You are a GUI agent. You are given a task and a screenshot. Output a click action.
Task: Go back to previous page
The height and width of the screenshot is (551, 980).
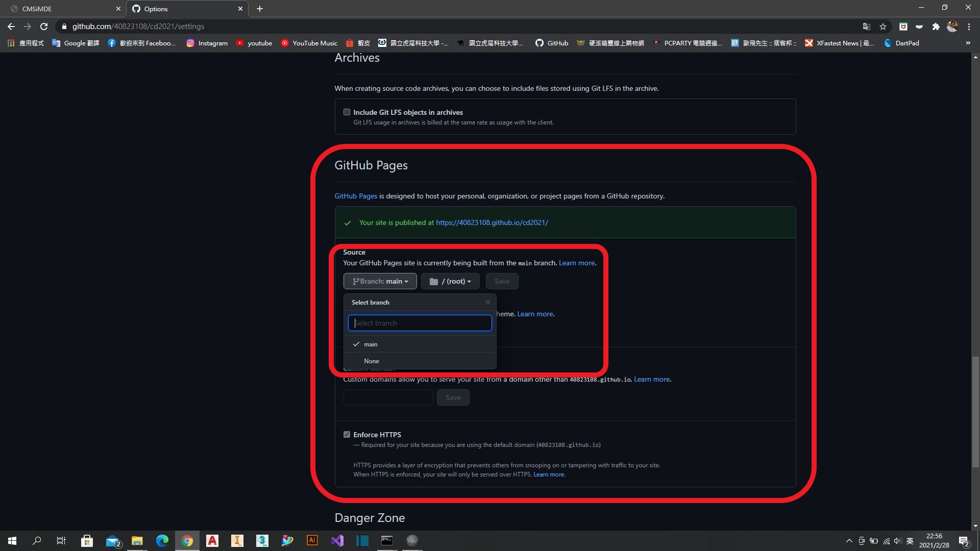pyautogui.click(x=11, y=27)
